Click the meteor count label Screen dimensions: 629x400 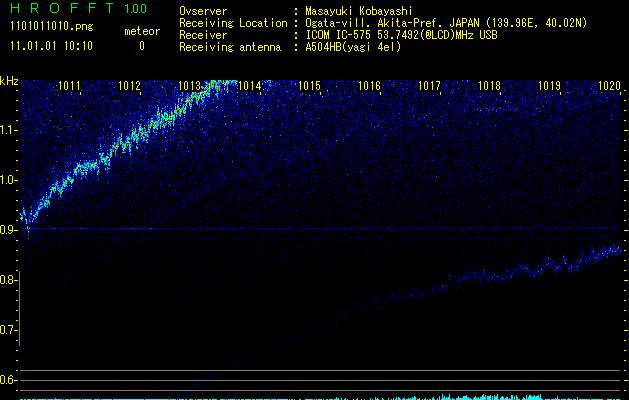pyautogui.click(x=142, y=31)
